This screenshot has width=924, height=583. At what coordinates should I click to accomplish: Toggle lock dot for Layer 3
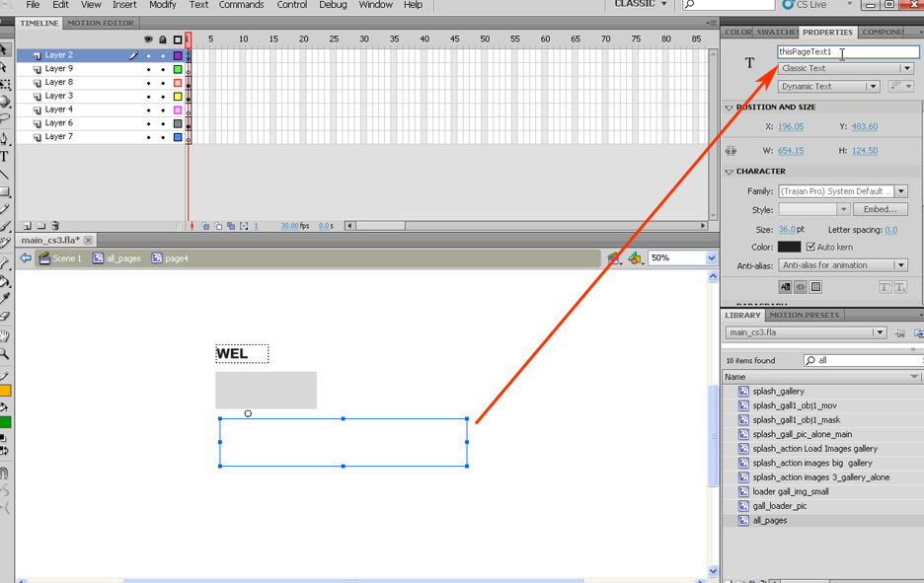click(x=163, y=97)
